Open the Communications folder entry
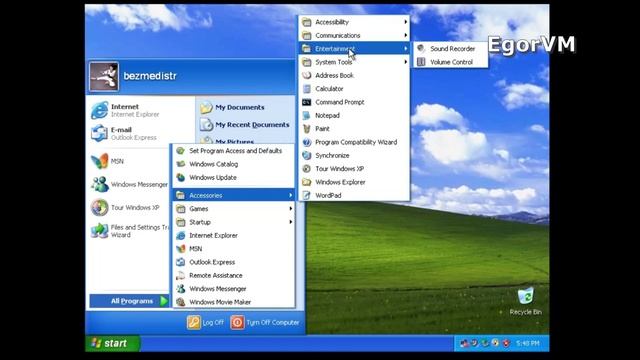Image resolution: width=640 pixels, height=360 pixels. tap(353, 36)
